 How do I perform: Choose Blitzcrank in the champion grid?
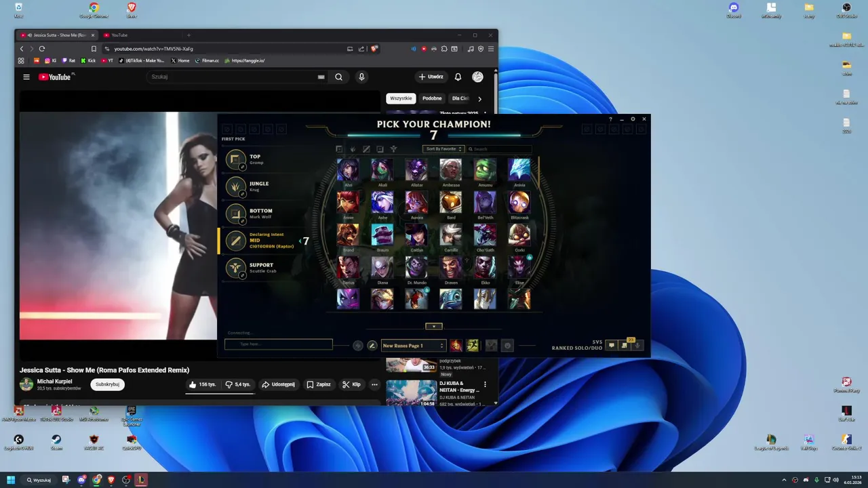pyautogui.click(x=519, y=202)
